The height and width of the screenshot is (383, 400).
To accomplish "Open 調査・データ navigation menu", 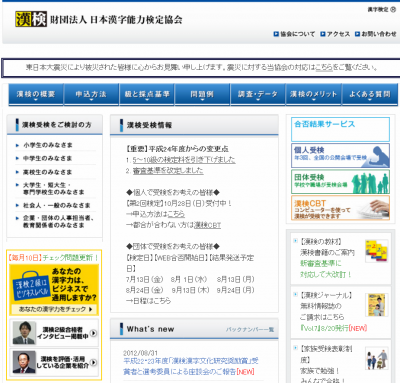I will 258,95.
